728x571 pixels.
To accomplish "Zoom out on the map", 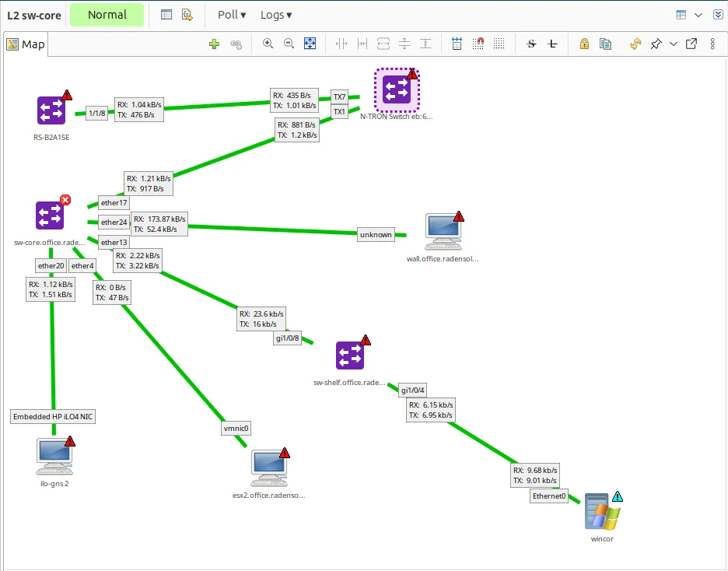I will (x=289, y=44).
